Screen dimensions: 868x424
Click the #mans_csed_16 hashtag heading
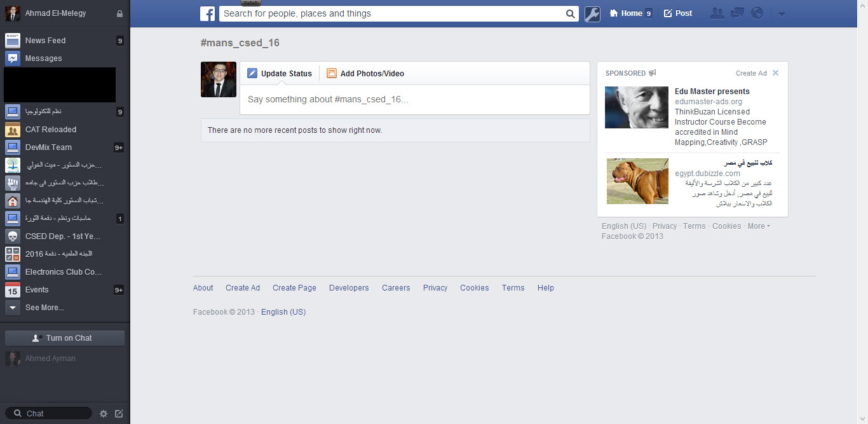click(240, 43)
